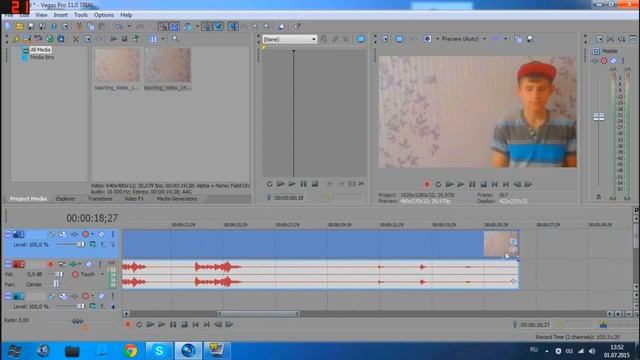Open the Options menu
The image size is (640, 360).
[104, 15]
